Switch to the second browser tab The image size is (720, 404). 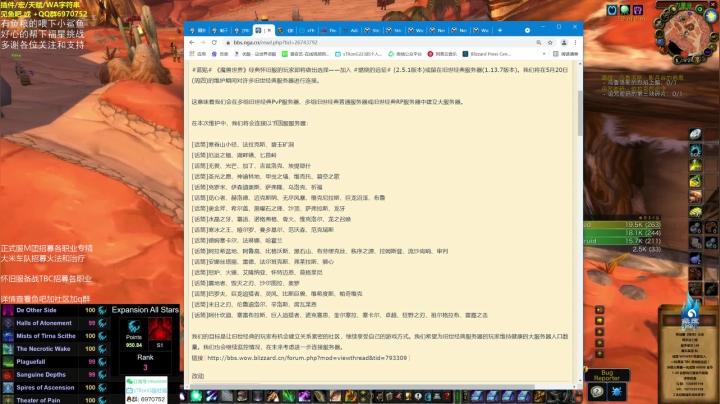click(x=220, y=30)
